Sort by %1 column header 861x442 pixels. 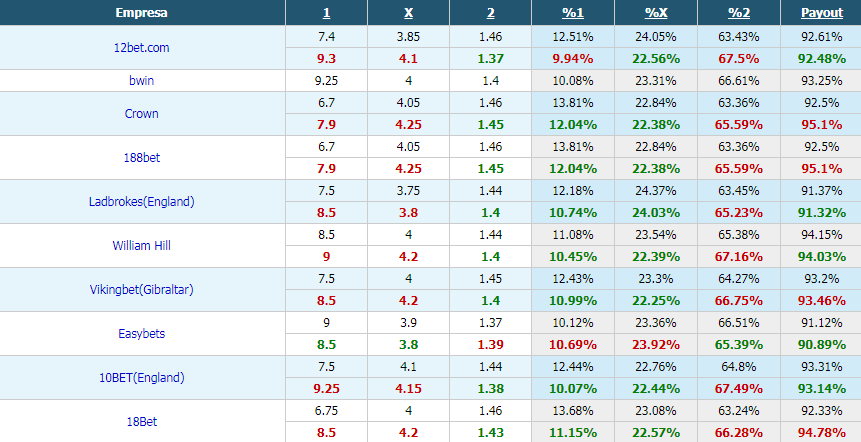(573, 13)
